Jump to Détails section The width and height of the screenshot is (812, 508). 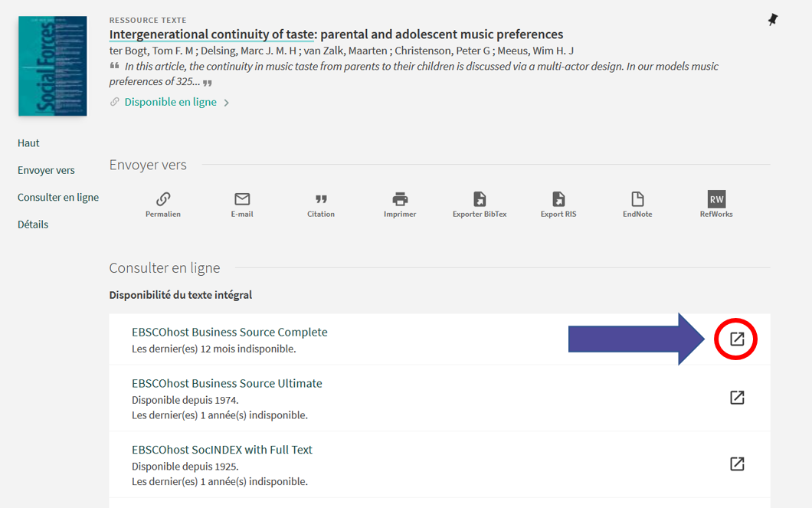(33, 225)
